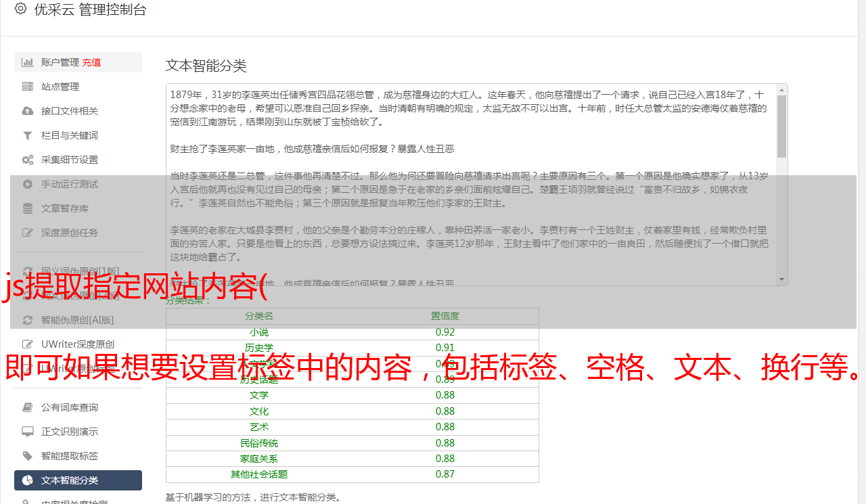Click the text area scrollbar up arrow
The height and width of the screenshot is (504, 866).
pyautogui.click(x=782, y=89)
